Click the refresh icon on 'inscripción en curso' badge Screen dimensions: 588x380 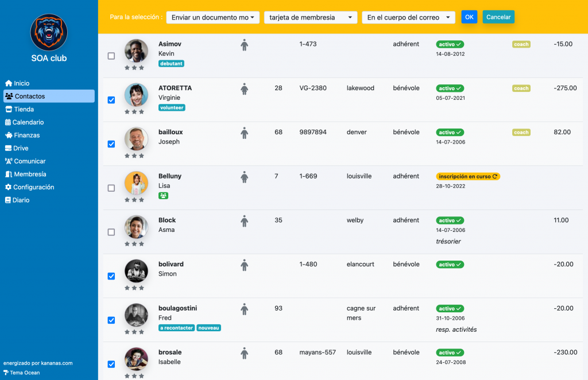495,177
